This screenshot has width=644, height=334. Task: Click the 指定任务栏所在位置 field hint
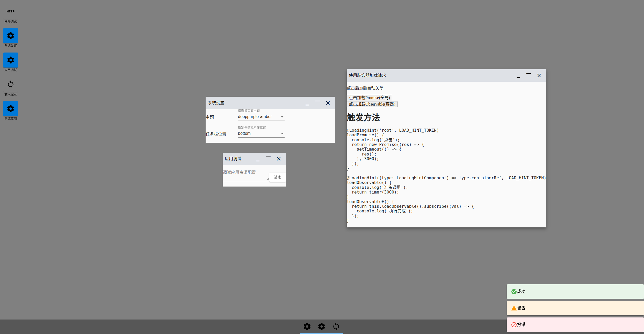pos(252,128)
